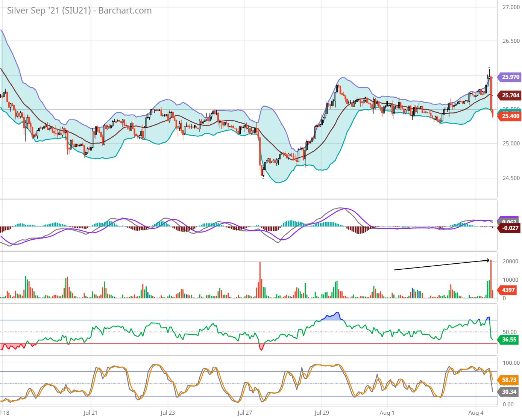Click the tallest red volume spike near Aug 4
Image resolution: width=522 pixels, height=420 pixels.
[491, 279]
